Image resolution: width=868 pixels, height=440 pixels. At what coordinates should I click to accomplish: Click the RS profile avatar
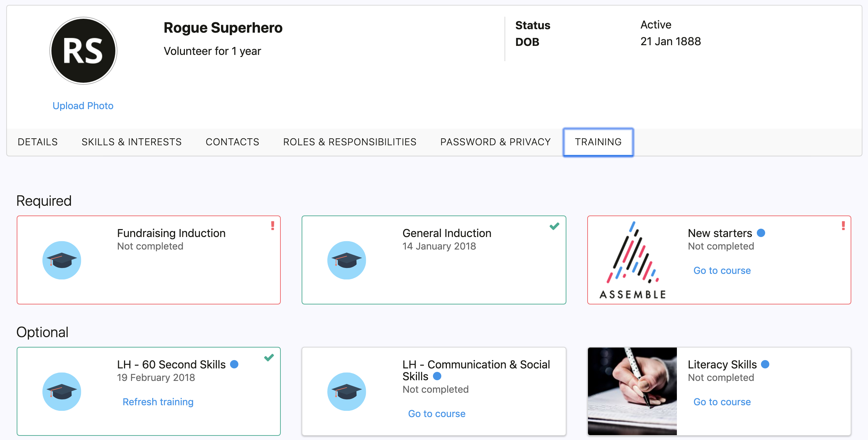point(83,51)
